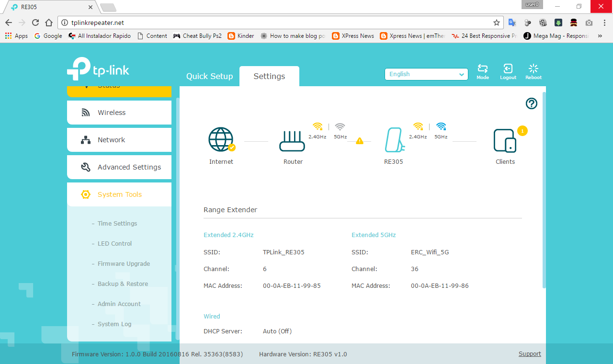The width and height of the screenshot is (613, 364).
Task: Click the Firmware Version text
Action: [157, 354]
